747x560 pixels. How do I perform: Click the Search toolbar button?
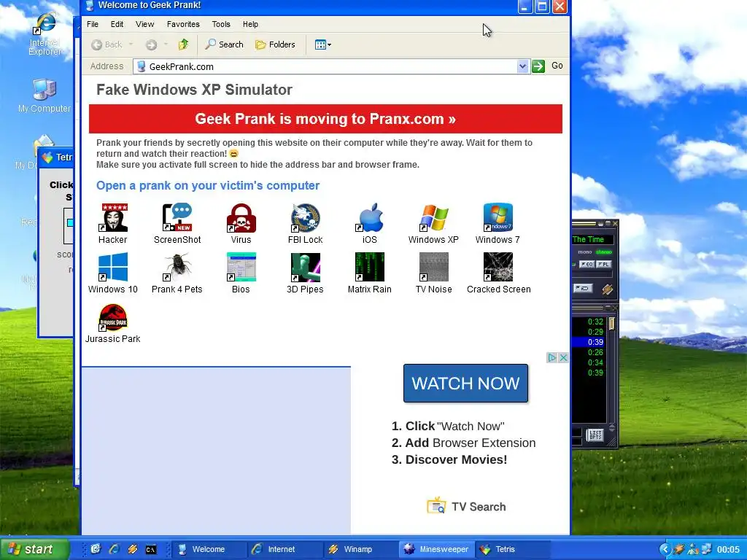[224, 44]
